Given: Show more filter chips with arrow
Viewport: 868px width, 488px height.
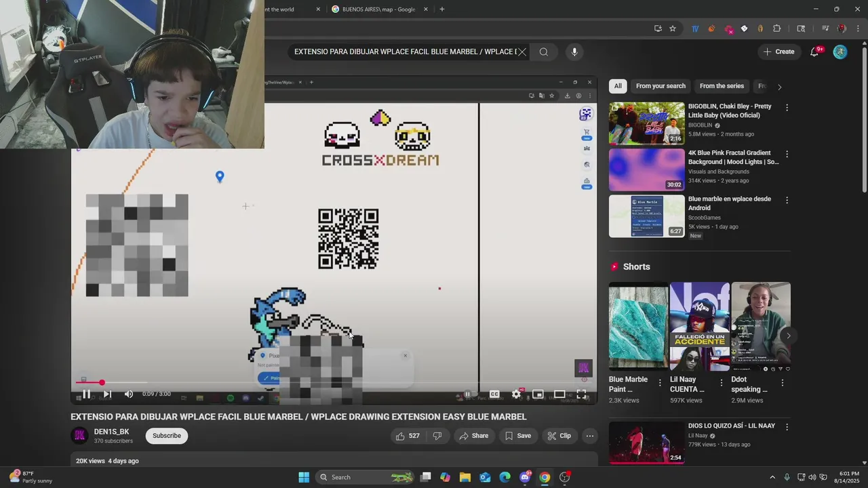Looking at the screenshot, I should click(x=779, y=87).
